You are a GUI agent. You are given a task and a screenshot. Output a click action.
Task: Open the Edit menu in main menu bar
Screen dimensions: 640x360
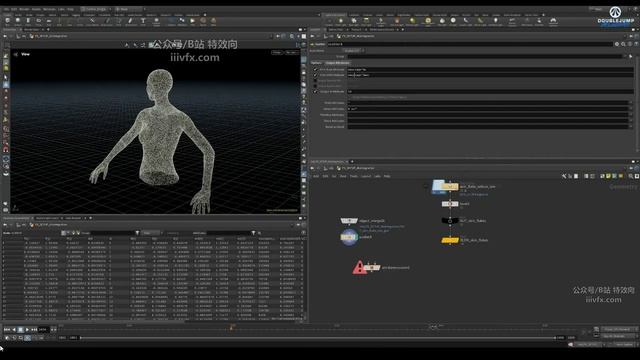14,9
